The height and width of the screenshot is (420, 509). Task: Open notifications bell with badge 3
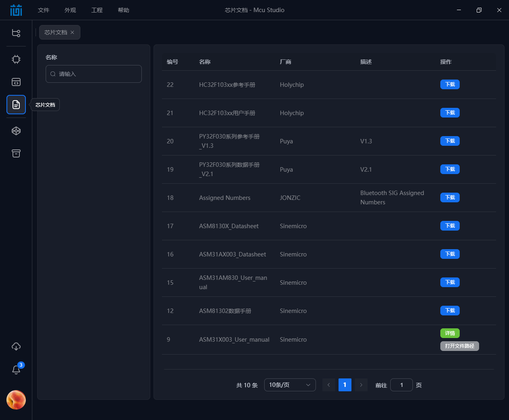pyautogui.click(x=16, y=370)
